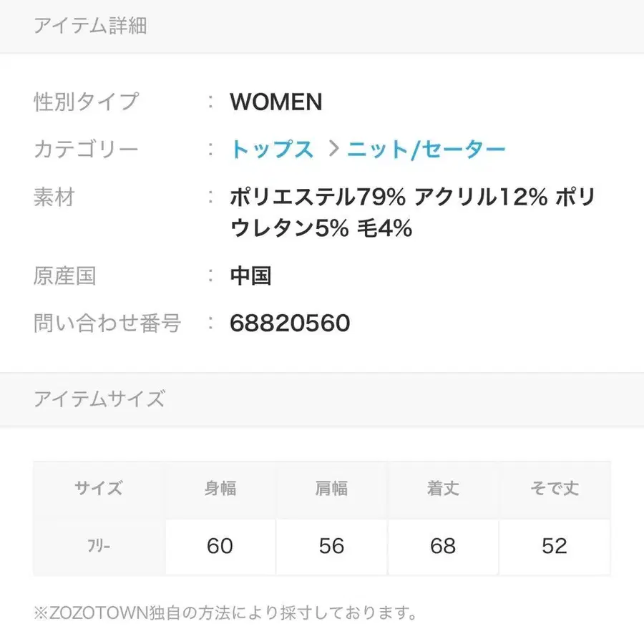Click the 身幅 column header
Viewport: 644px width, 644px height.
[x=220, y=489]
